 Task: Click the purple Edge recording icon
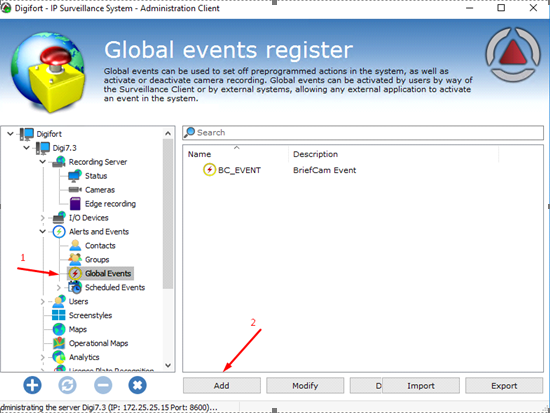click(x=75, y=204)
